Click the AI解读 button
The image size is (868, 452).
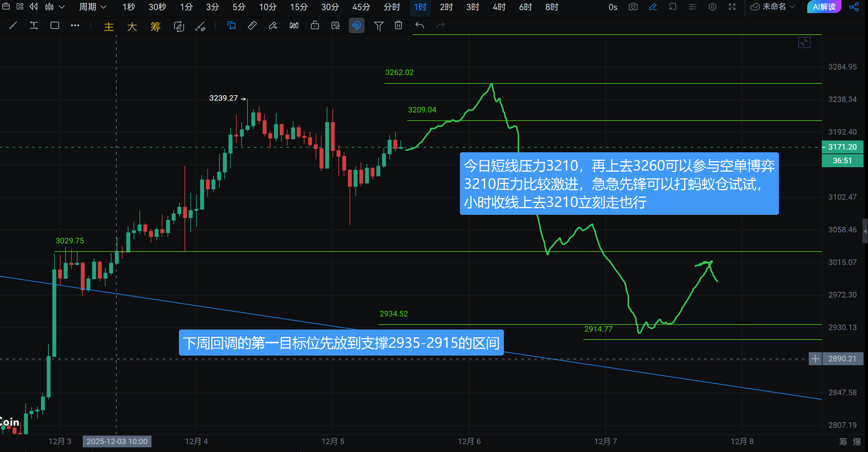point(824,7)
